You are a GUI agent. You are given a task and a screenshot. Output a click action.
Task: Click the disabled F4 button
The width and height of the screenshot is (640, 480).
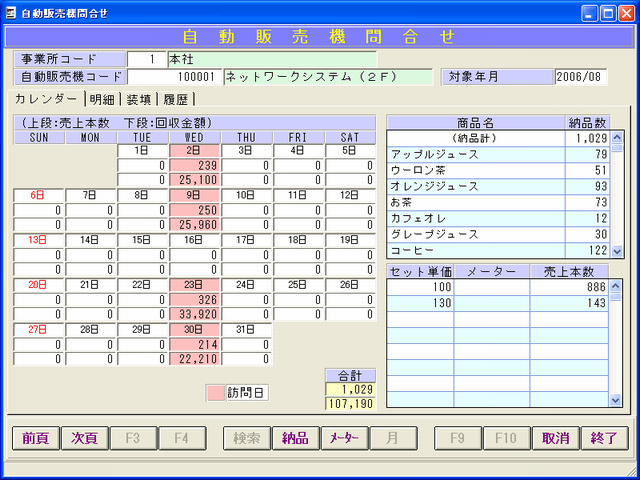(182, 438)
